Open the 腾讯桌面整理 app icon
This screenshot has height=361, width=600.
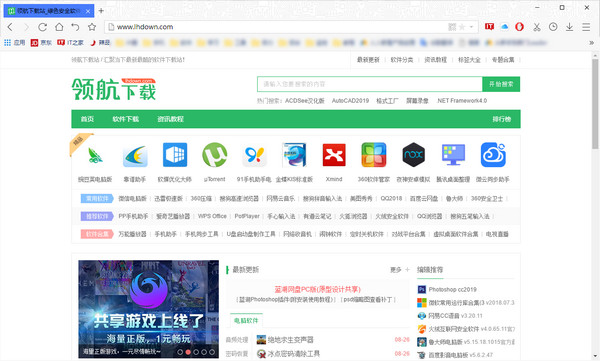(x=453, y=155)
